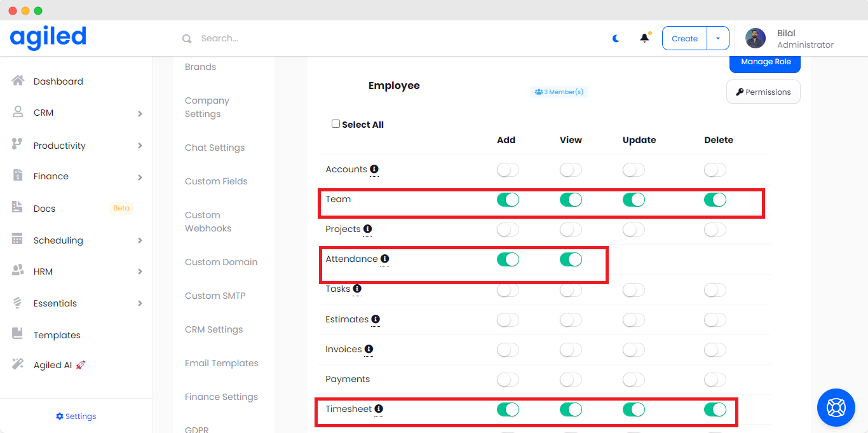Click the Permissions button
The height and width of the screenshot is (433, 868).
pyautogui.click(x=763, y=92)
